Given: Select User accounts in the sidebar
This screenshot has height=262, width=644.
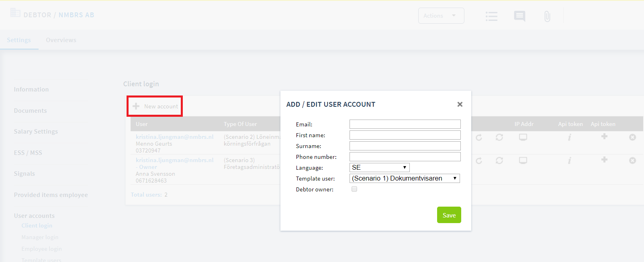Looking at the screenshot, I should point(34,216).
